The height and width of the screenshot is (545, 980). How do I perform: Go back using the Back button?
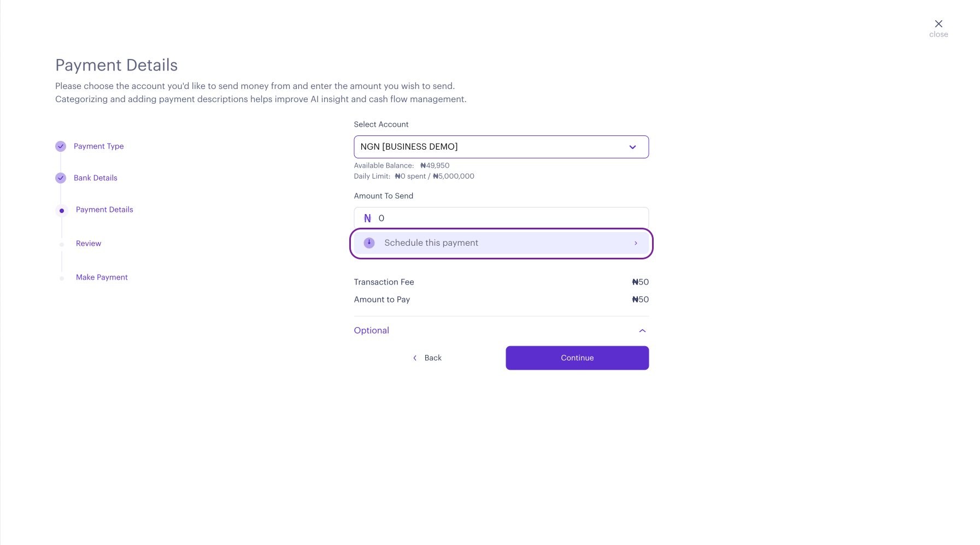427,358
